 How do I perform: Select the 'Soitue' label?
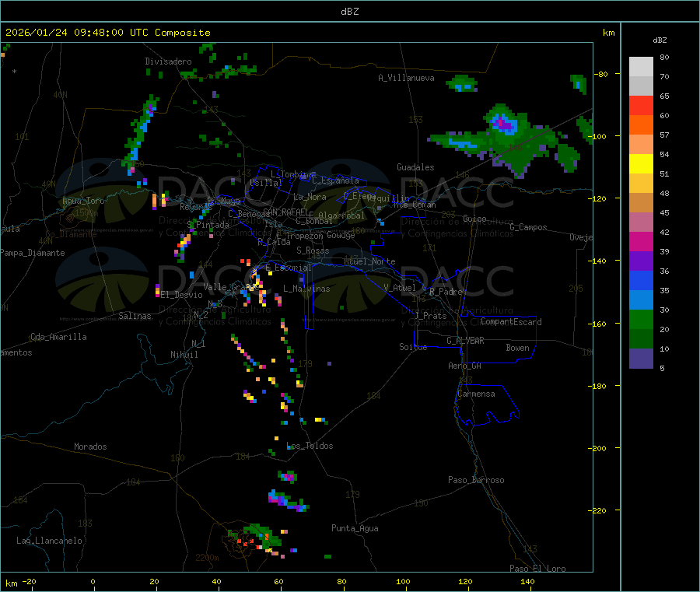413,347
